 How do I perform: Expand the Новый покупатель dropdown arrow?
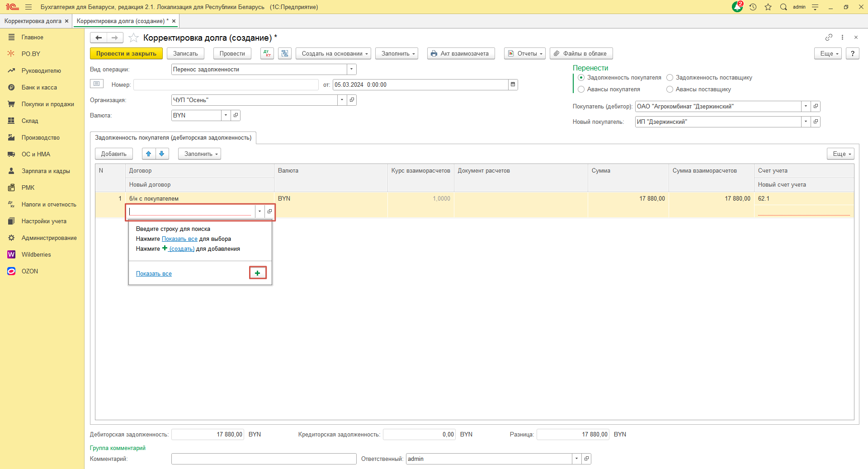806,122
